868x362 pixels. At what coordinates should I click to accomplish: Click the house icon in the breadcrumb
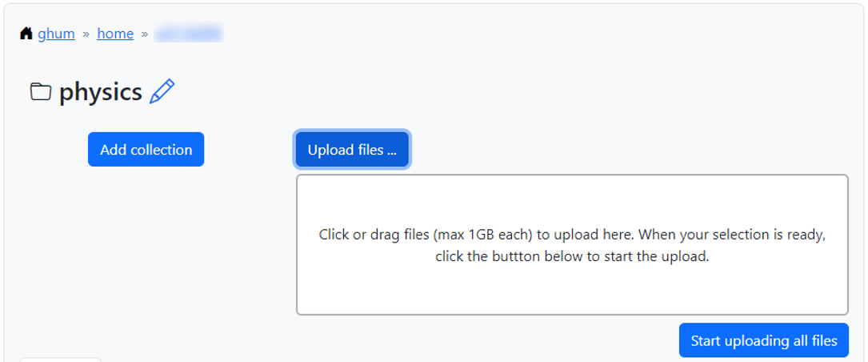pos(26,34)
